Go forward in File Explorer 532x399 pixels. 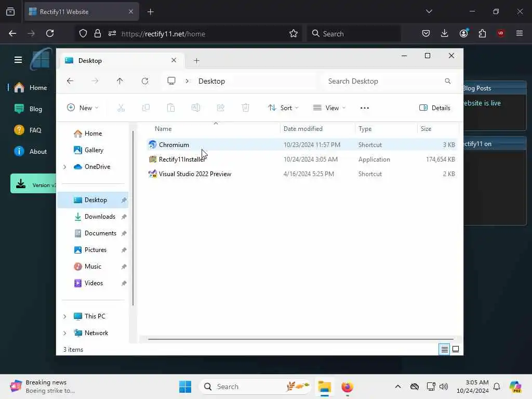95,81
